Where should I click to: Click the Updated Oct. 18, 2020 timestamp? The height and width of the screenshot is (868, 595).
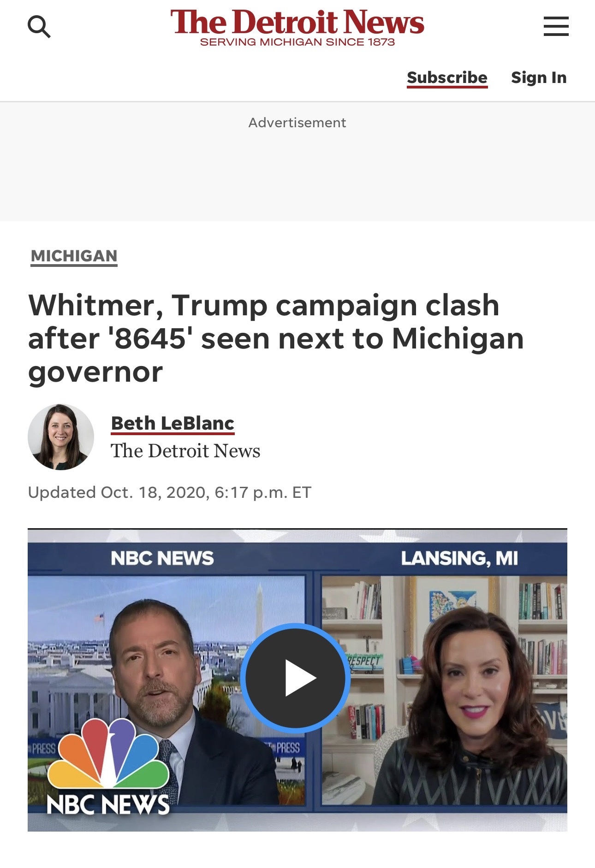(170, 492)
